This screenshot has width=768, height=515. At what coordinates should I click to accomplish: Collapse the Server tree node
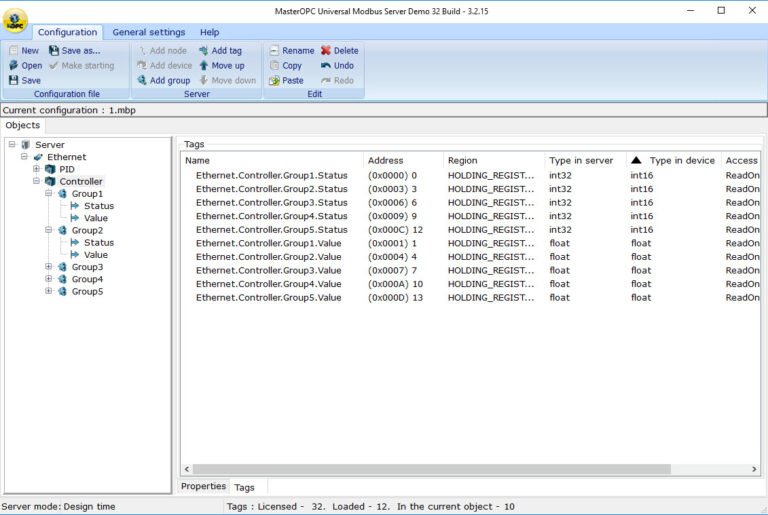pos(12,144)
